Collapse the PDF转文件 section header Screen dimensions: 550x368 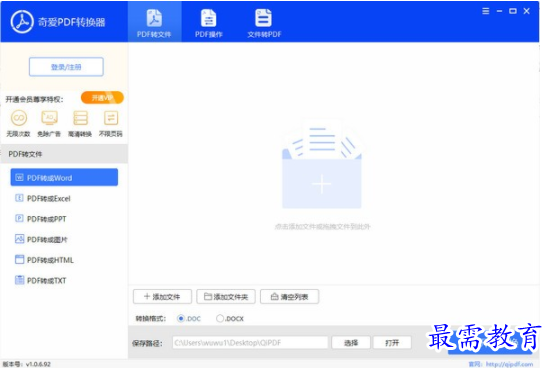click(64, 154)
